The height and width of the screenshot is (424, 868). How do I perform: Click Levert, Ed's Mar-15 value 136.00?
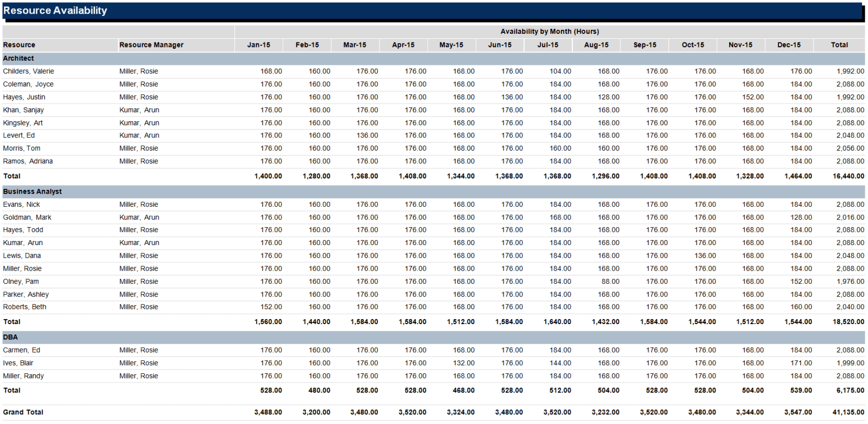click(x=367, y=136)
